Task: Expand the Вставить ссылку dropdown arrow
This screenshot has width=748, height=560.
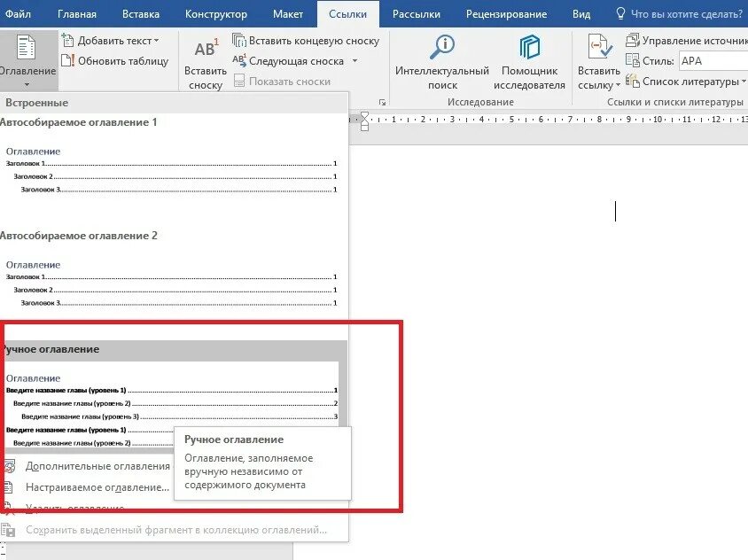Action: [618, 85]
